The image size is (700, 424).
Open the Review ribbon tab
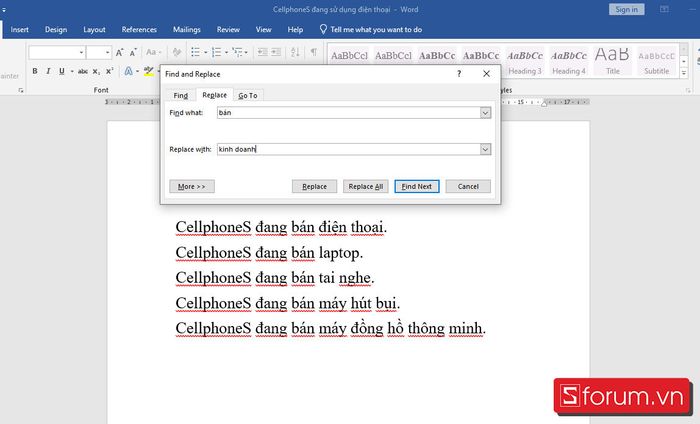[228, 29]
